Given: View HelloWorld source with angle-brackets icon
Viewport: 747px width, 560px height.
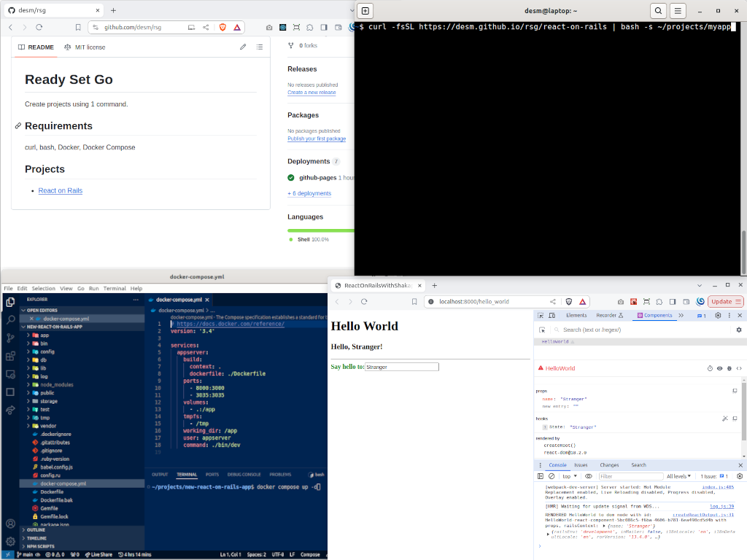Looking at the screenshot, I should [739, 368].
